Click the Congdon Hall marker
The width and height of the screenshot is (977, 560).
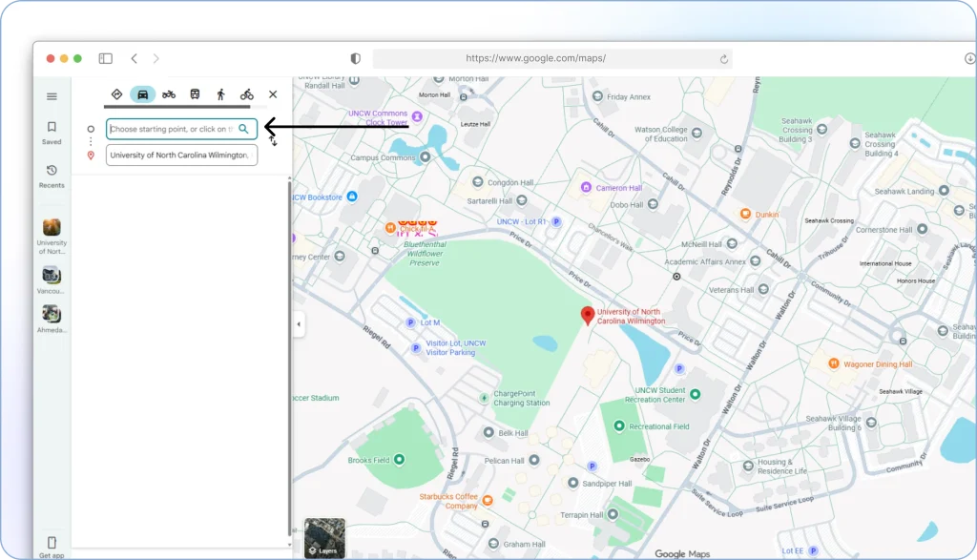[477, 182]
